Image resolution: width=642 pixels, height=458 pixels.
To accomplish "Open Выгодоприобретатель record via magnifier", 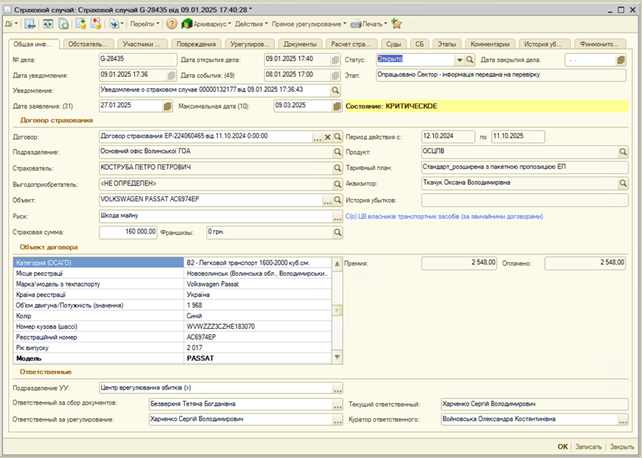I will click(337, 184).
